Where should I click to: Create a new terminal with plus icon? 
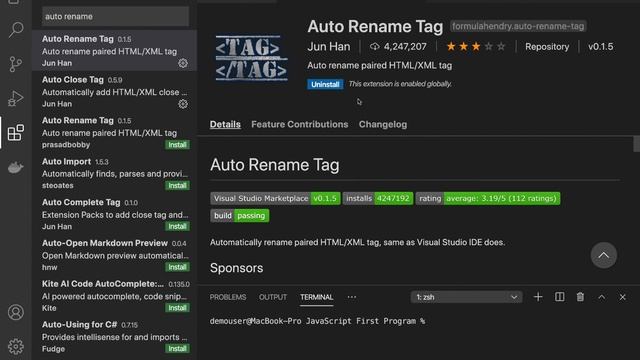coord(538,297)
